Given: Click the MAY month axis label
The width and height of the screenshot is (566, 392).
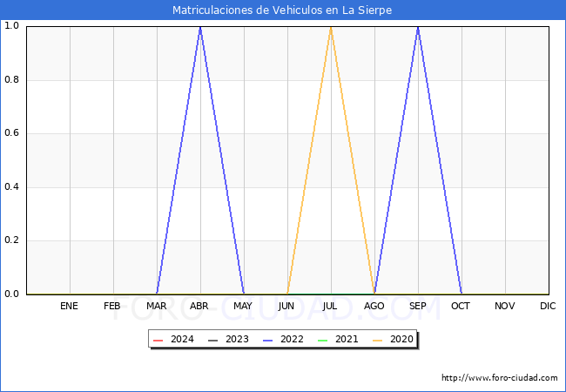Looking at the screenshot, I should point(243,306).
